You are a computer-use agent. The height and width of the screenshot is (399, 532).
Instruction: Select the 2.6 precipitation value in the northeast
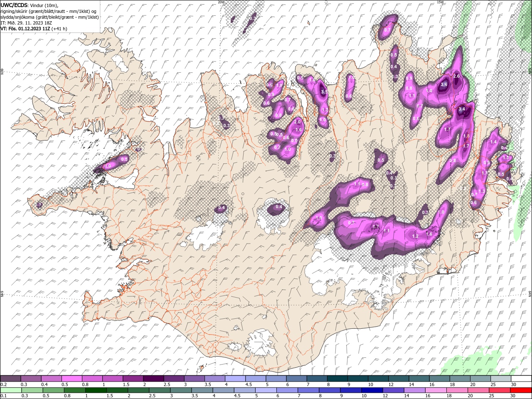[456, 76]
